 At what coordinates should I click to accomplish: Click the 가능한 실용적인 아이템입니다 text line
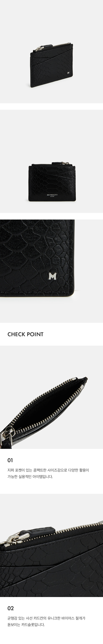point(30,476)
